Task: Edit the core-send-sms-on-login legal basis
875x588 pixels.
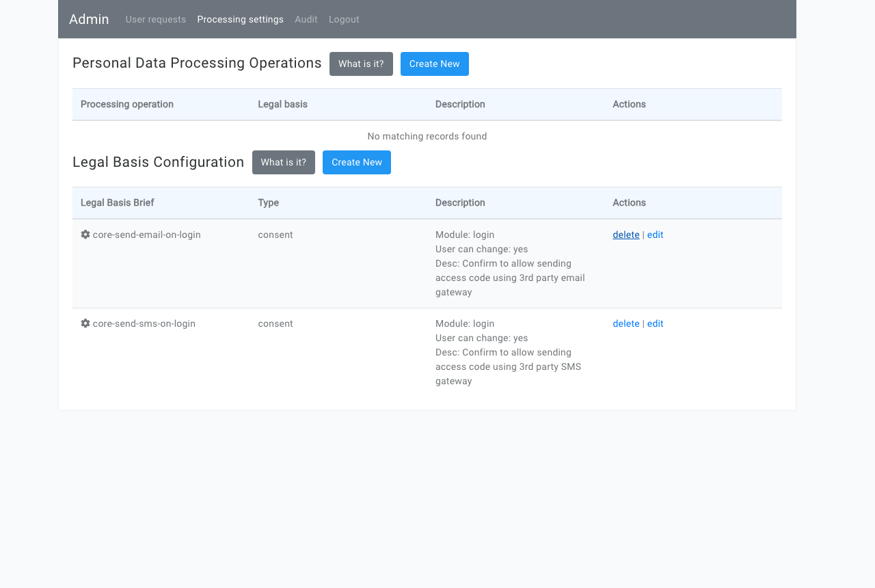Action: coord(656,323)
